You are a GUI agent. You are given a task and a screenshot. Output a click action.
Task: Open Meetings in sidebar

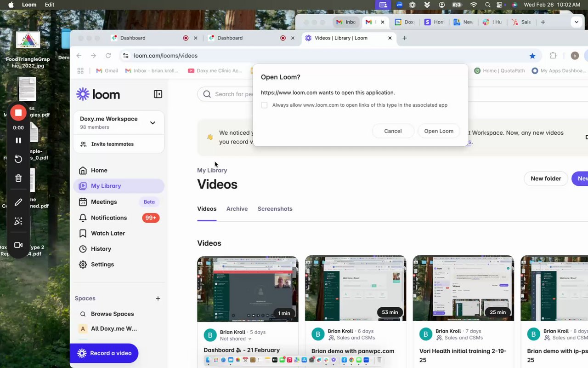119,201
